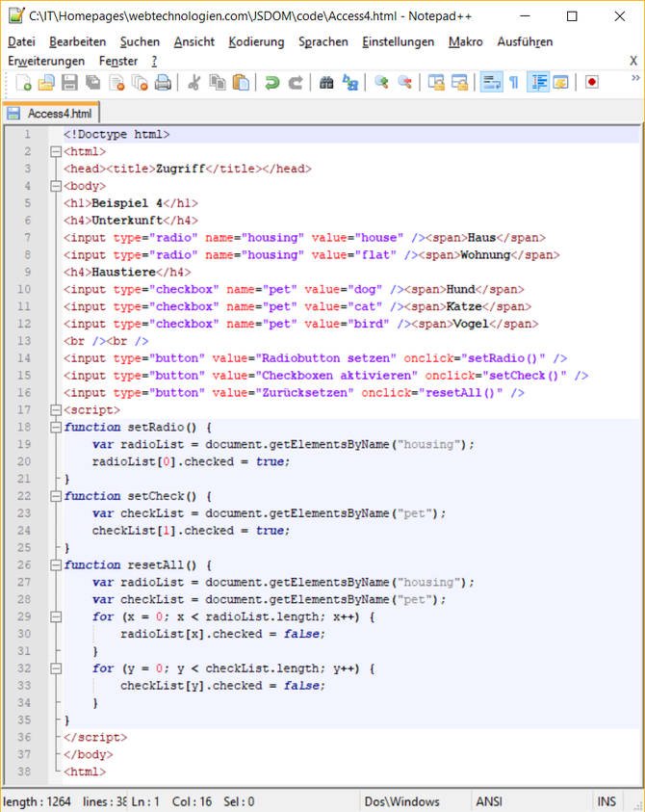
Task: Copy selection using the Copy icon
Action: pos(218,82)
